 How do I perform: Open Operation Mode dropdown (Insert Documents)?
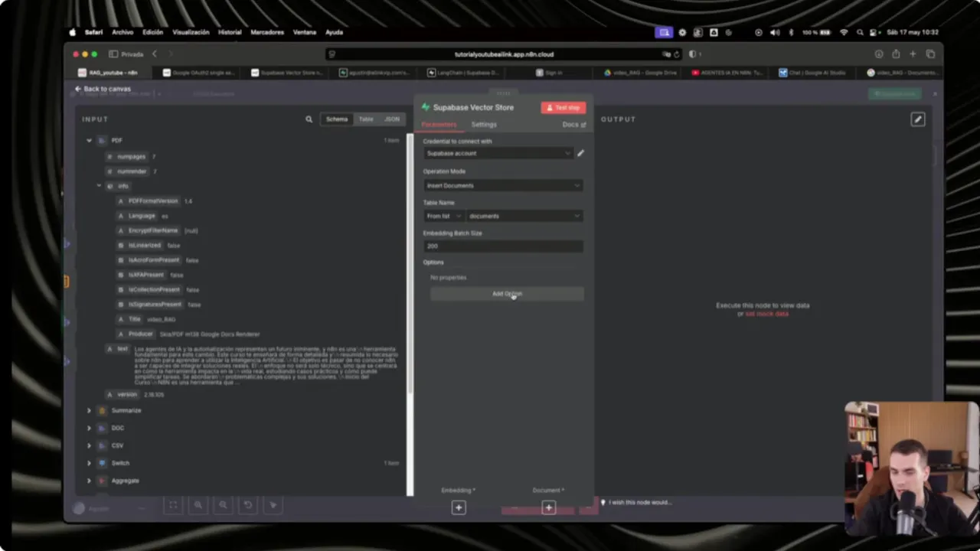(x=503, y=185)
